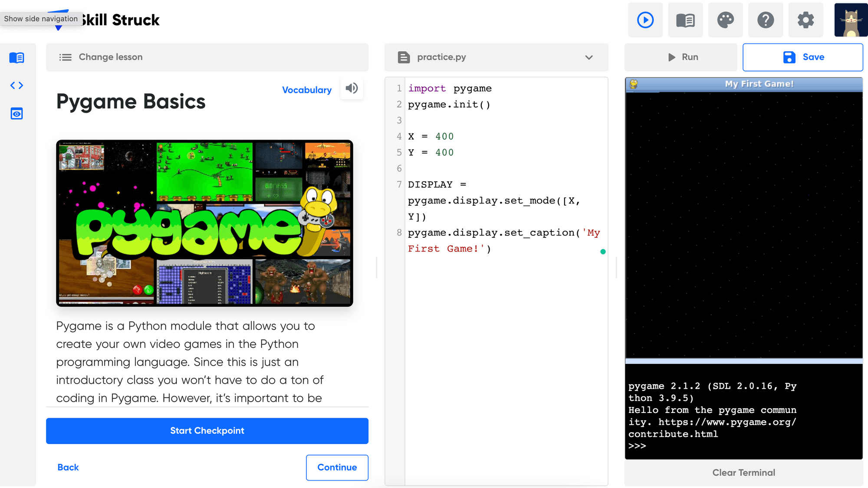This screenshot has width=868, height=488.
Task: Open the help question mark icon
Action: tap(766, 20)
